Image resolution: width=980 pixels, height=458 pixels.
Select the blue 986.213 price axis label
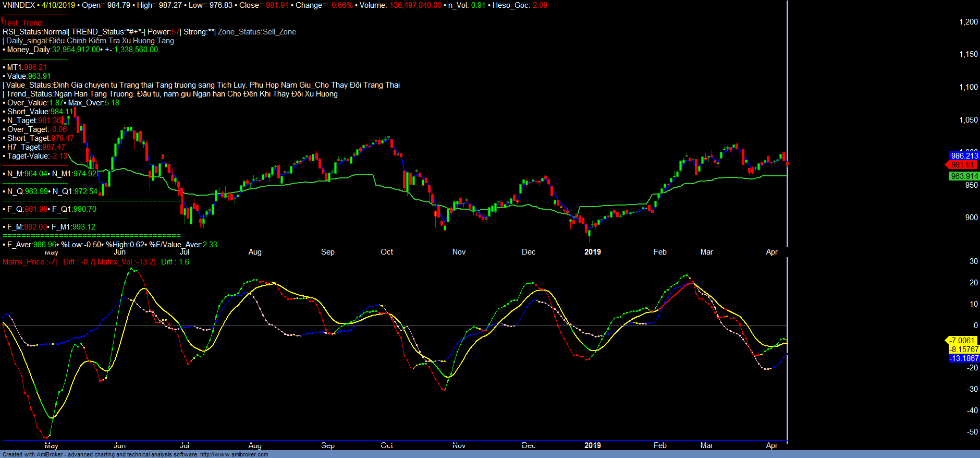pyautogui.click(x=964, y=156)
